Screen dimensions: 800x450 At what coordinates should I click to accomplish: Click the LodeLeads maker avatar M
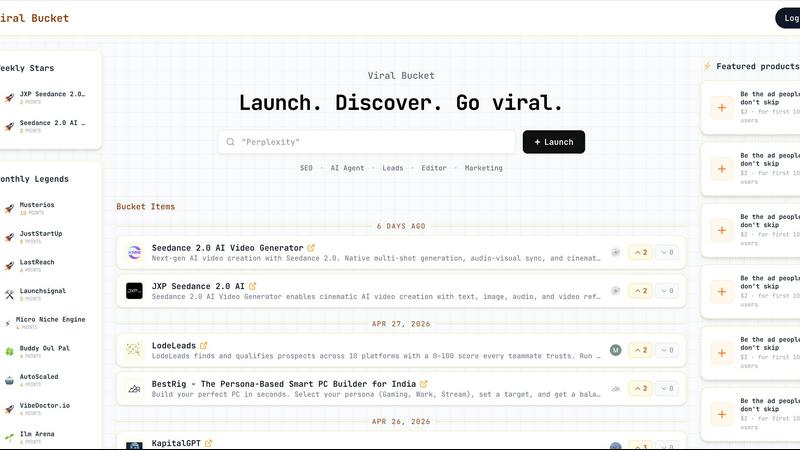(616, 350)
